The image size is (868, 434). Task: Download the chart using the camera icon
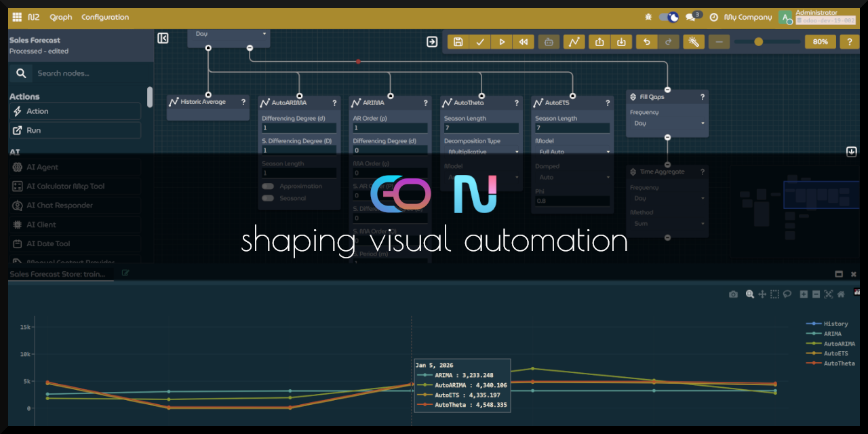coord(733,294)
